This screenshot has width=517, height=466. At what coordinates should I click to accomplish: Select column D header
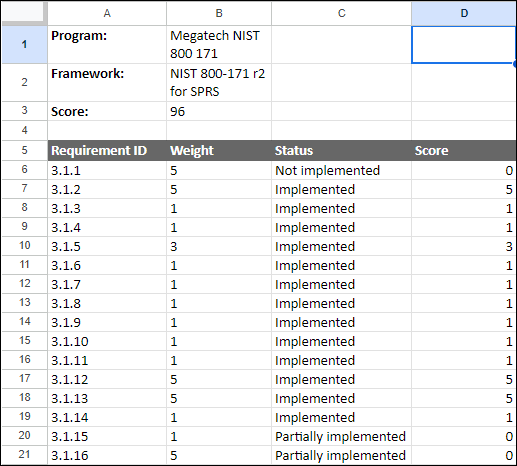pos(464,13)
